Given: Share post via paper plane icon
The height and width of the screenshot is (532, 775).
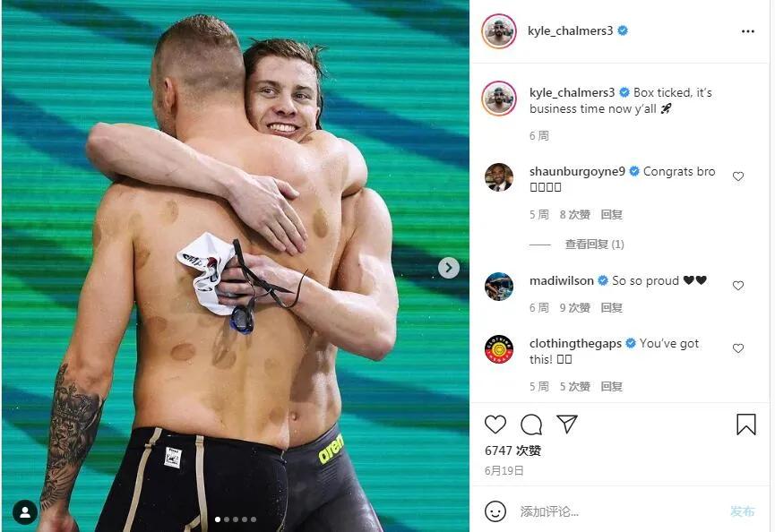Looking at the screenshot, I should pyautogui.click(x=567, y=424).
